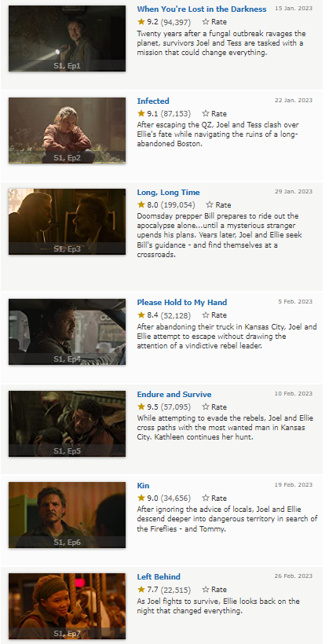
Task: Rate the episode Kin
Action: pos(206,499)
